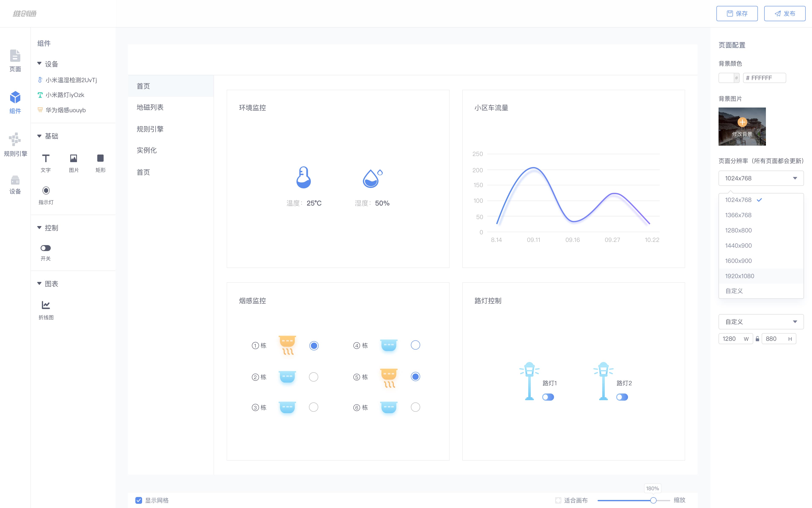Select the 矩形 rectangle component
812x508 pixels.
[100, 163]
